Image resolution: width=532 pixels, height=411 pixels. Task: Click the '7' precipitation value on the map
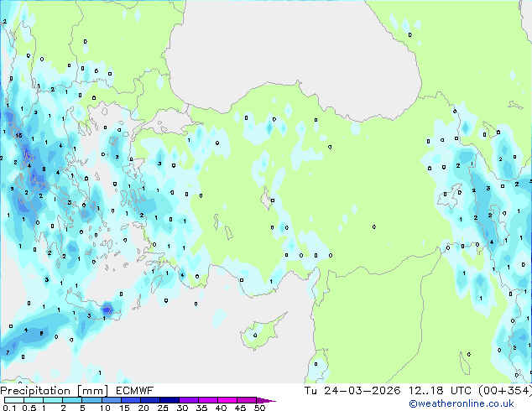click(x=8, y=352)
